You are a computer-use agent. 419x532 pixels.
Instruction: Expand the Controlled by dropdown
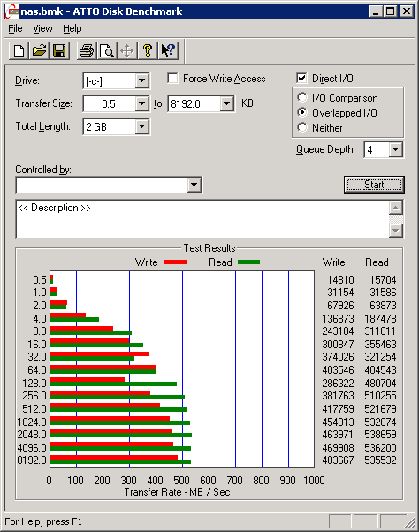point(194,185)
